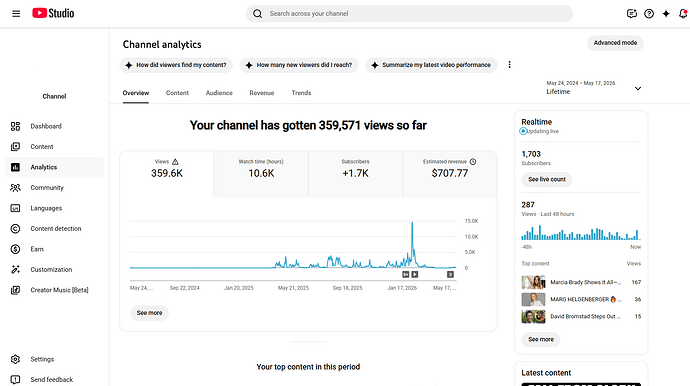This screenshot has height=386, width=690.
Task: Click See live count button
Action: tap(547, 179)
